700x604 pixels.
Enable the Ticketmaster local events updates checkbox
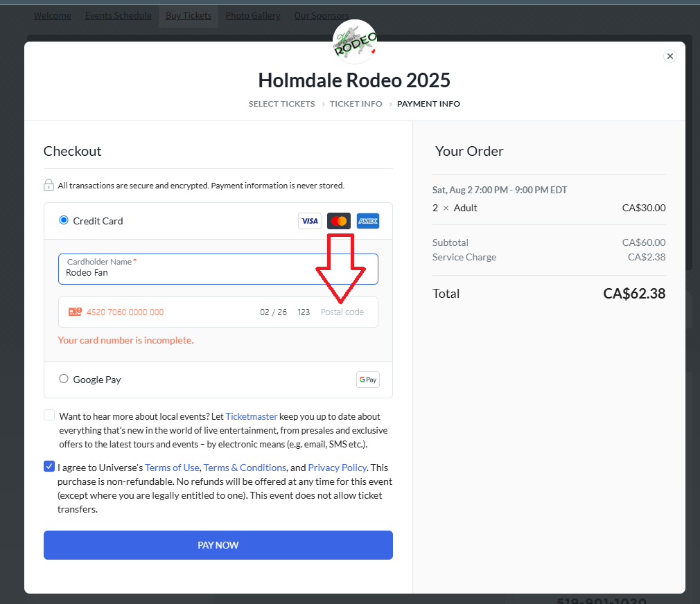(49, 414)
